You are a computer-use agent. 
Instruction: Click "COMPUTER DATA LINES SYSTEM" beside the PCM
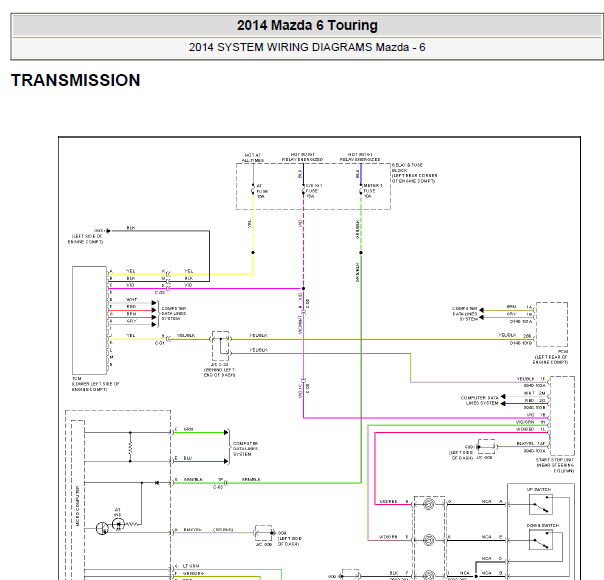point(465,314)
